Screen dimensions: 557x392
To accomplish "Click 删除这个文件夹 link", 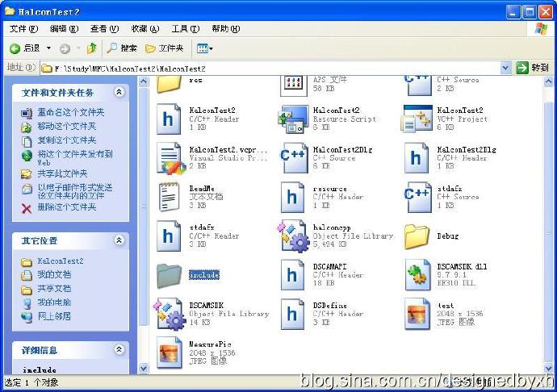I will pyautogui.click(x=67, y=206).
